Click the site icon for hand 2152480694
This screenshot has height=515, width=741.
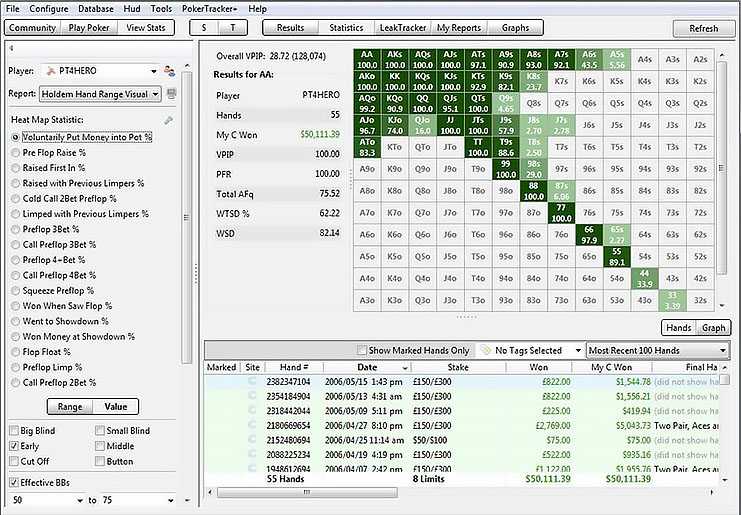(x=252, y=440)
